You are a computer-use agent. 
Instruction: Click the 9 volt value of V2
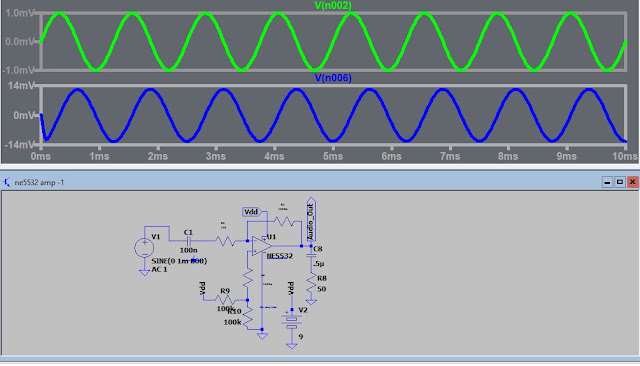pyautogui.click(x=301, y=337)
